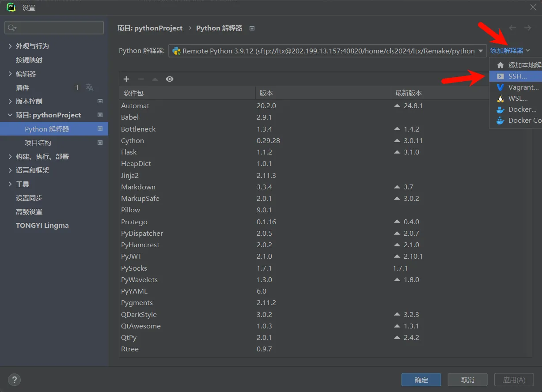Collapse the 项目: pythonProject section
This screenshot has height=392, width=542.
(x=10, y=115)
